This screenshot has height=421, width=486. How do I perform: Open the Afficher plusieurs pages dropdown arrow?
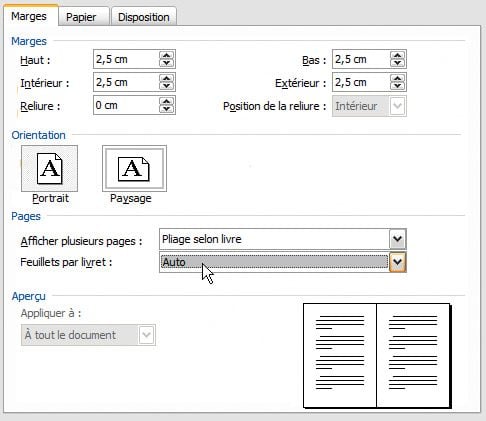[x=397, y=239]
